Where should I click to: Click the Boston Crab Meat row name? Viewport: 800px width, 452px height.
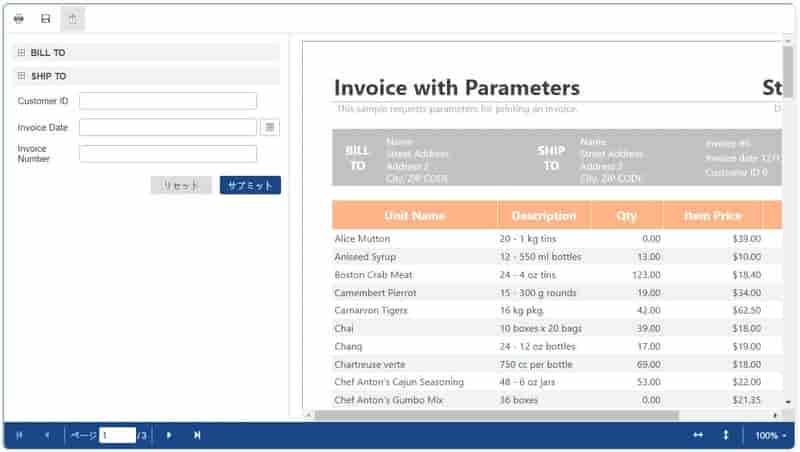(x=373, y=274)
